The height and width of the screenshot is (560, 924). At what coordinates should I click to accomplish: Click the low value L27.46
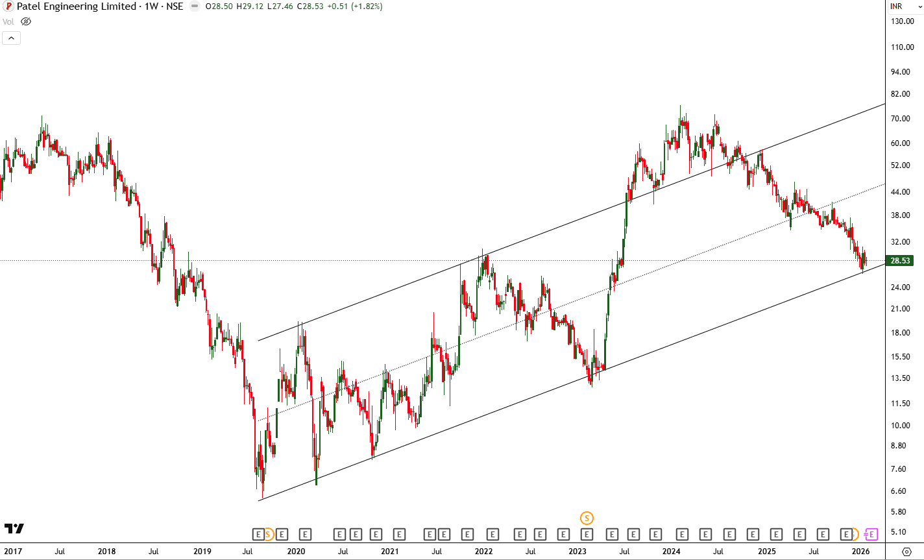tap(281, 6)
